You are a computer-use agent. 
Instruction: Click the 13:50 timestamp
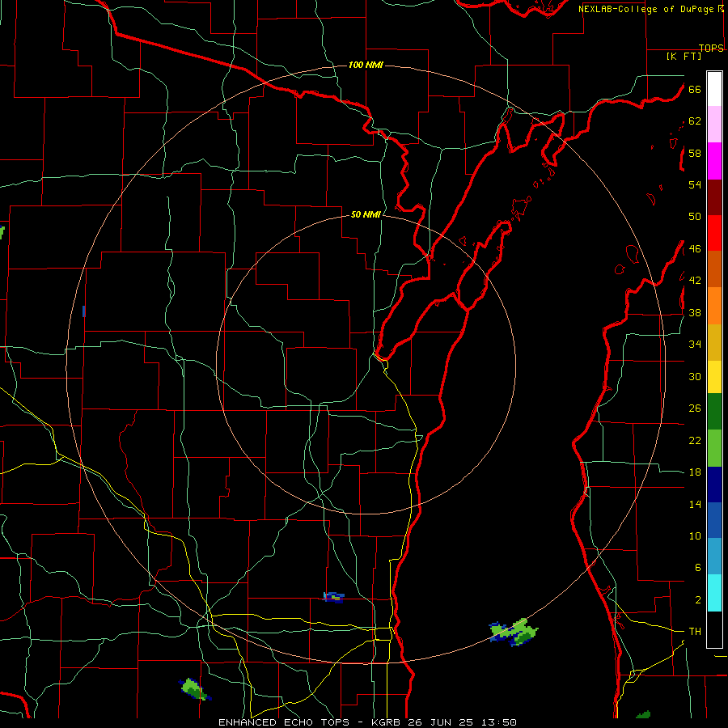500,722
